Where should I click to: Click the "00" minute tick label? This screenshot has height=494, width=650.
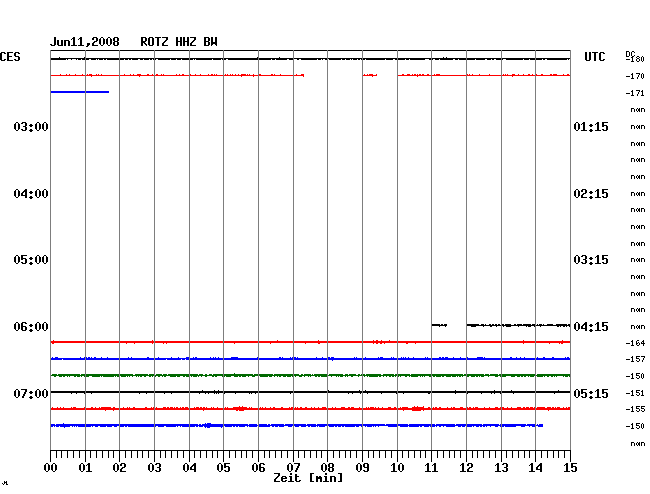coord(51,467)
